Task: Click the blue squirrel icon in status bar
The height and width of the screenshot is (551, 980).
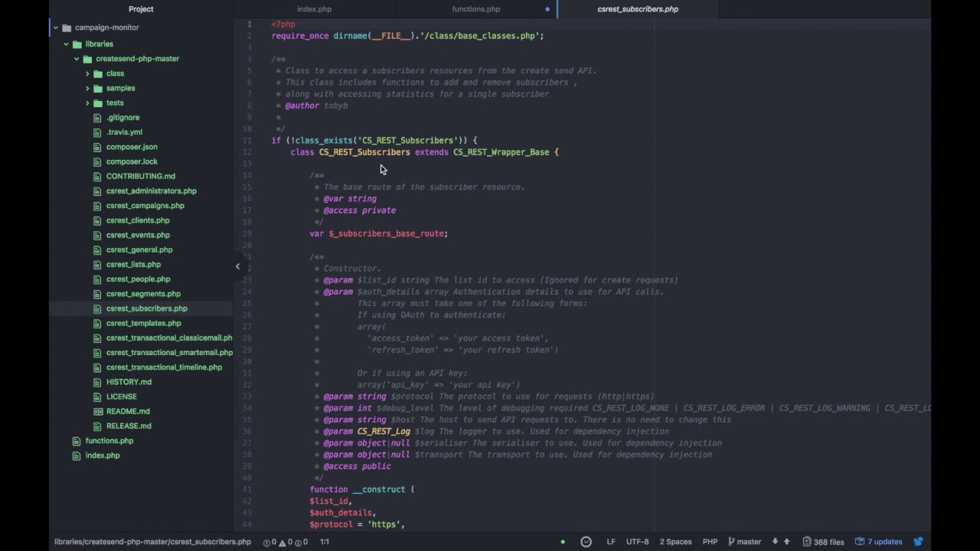Action: pos(918,542)
